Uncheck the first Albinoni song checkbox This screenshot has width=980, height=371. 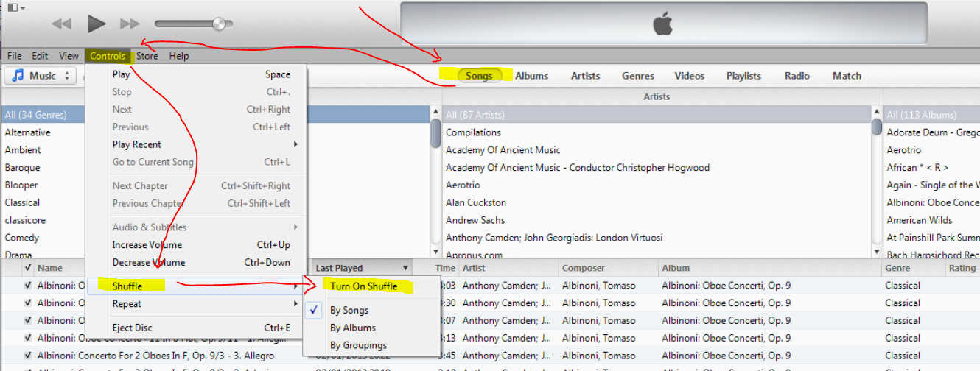[28, 286]
